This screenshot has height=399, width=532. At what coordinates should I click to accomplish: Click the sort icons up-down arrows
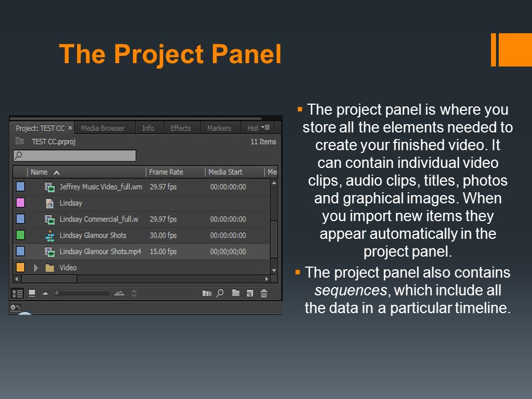[134, 293]
